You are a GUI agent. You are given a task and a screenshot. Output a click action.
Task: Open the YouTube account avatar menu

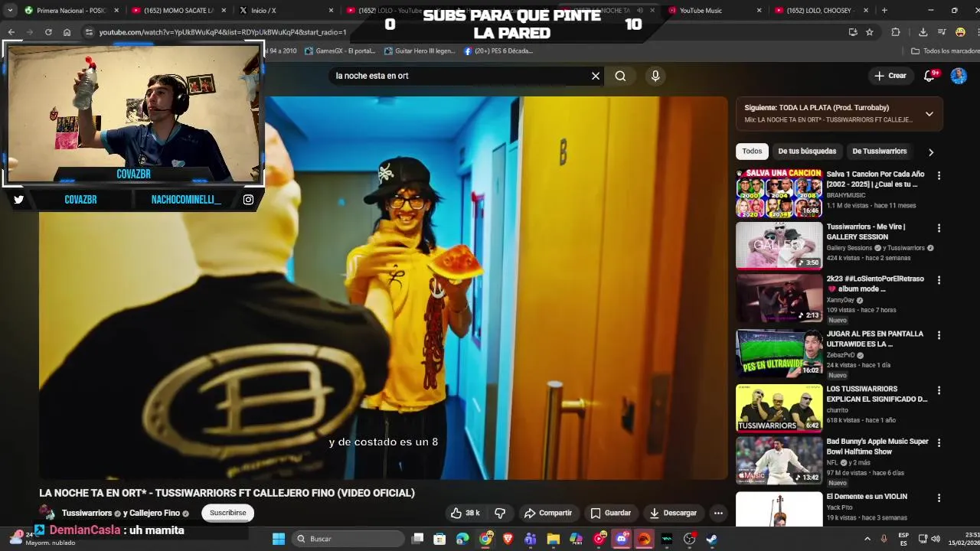959,76
